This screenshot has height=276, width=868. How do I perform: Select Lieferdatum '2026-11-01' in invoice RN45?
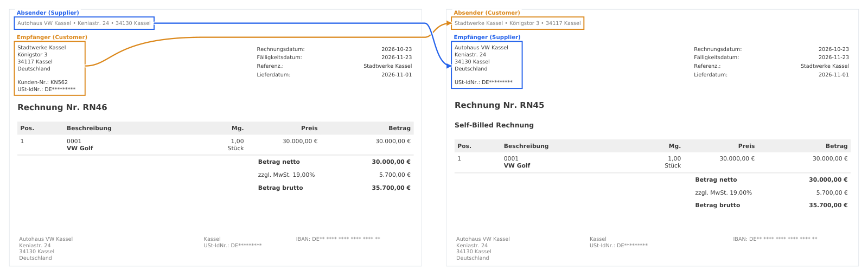pos(834,75)
